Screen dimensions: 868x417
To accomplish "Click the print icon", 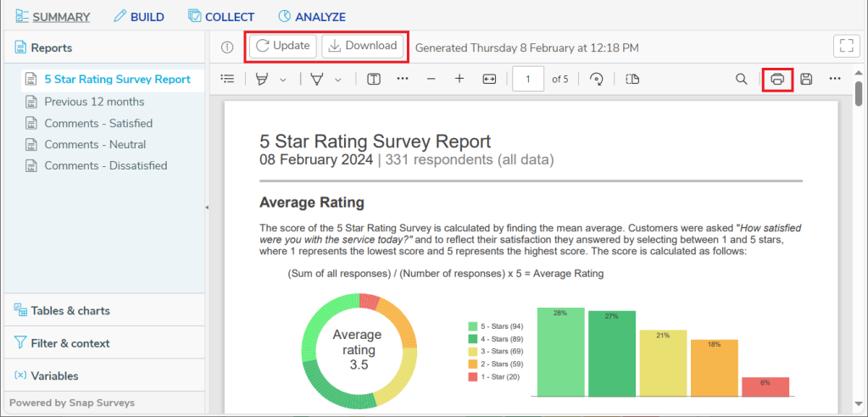I will 778,79.
